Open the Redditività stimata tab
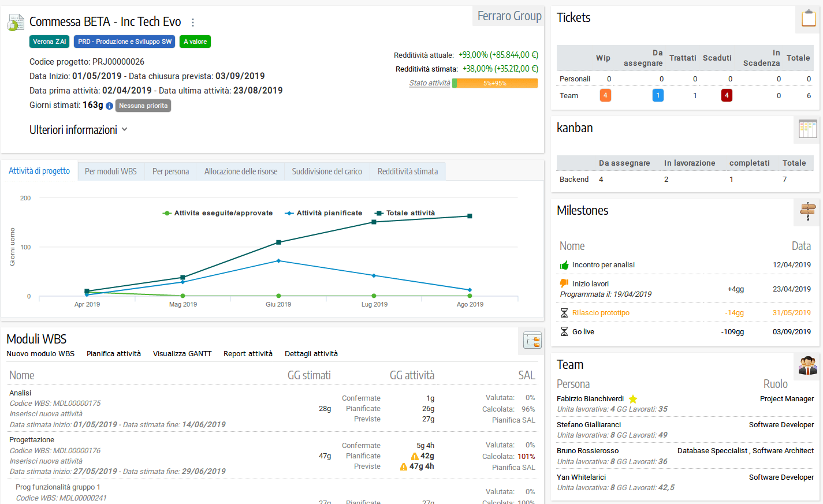 408,171
